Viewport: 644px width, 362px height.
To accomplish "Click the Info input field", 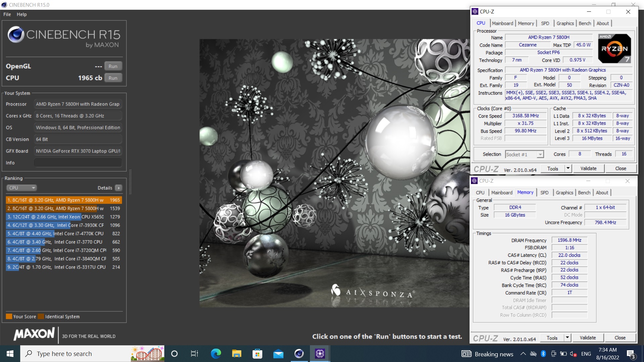I will point(78,163).
